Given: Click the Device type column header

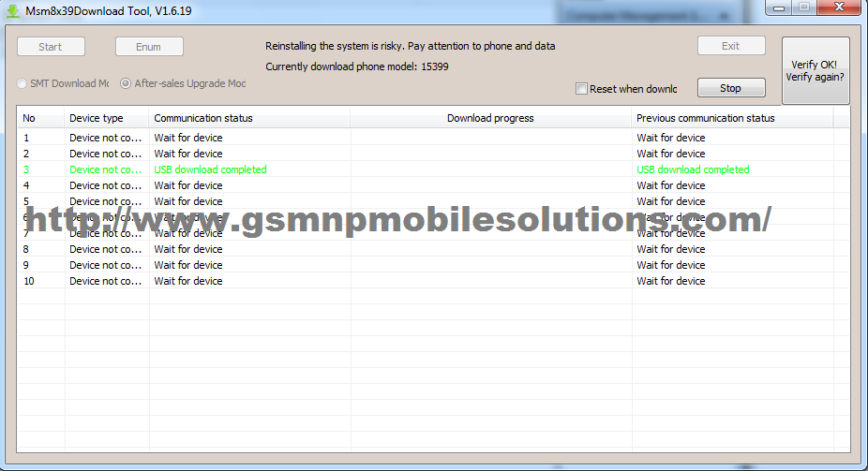Looking at the screenshot, I should pyautogui.click(x=106, y=118).
